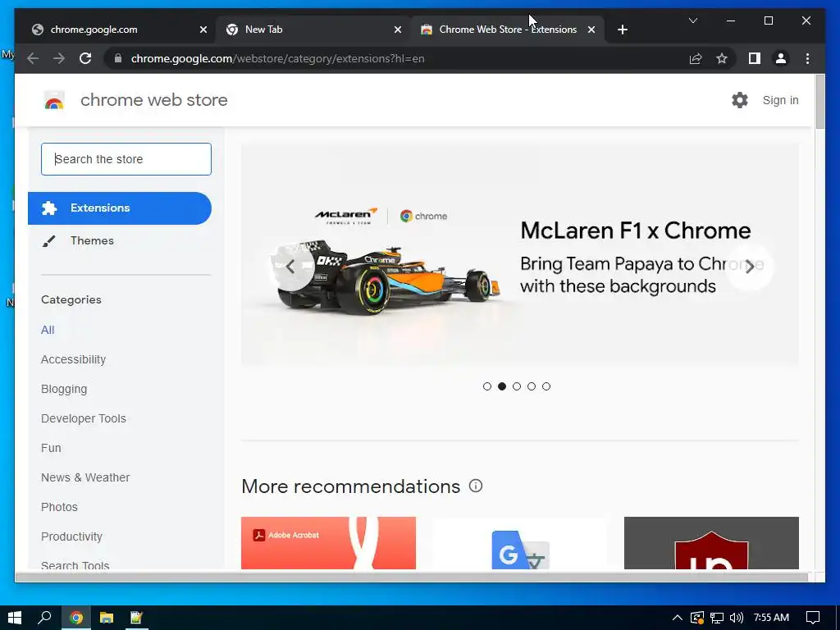Image resolution: width=840 pixels, height=630 pixels.
Task: View site info via lock icon
Action: 118,58
